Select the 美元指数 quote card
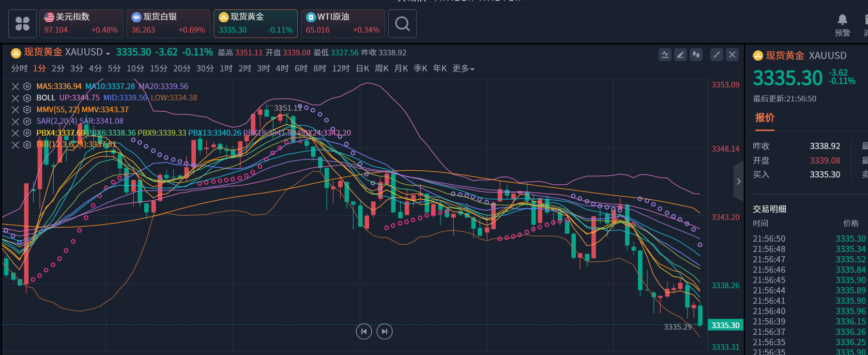868x355 pixels. tap(81, 24)
